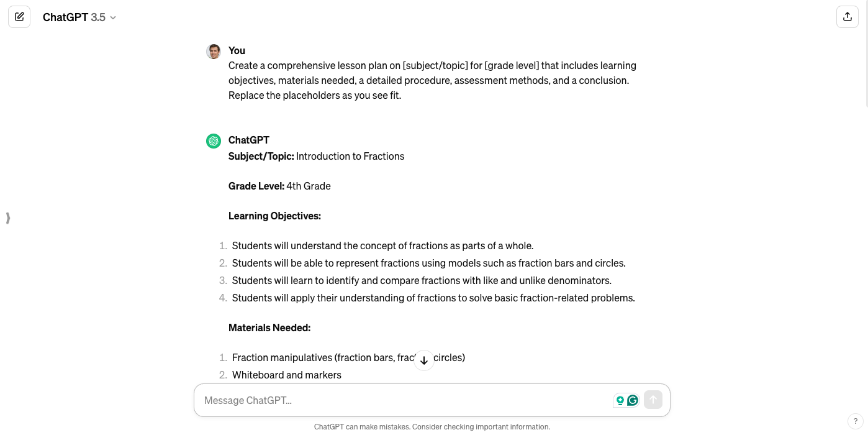
Task: Click the lightbulb assistant icon in the input
Action: click(x=620, y=401)
